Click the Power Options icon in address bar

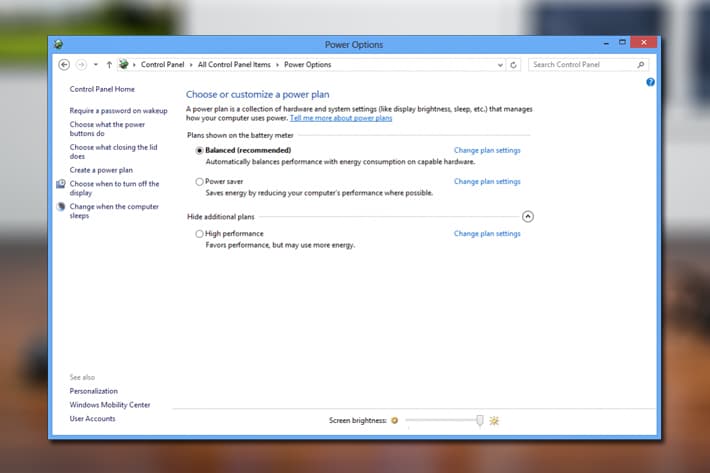click(123, 64)
